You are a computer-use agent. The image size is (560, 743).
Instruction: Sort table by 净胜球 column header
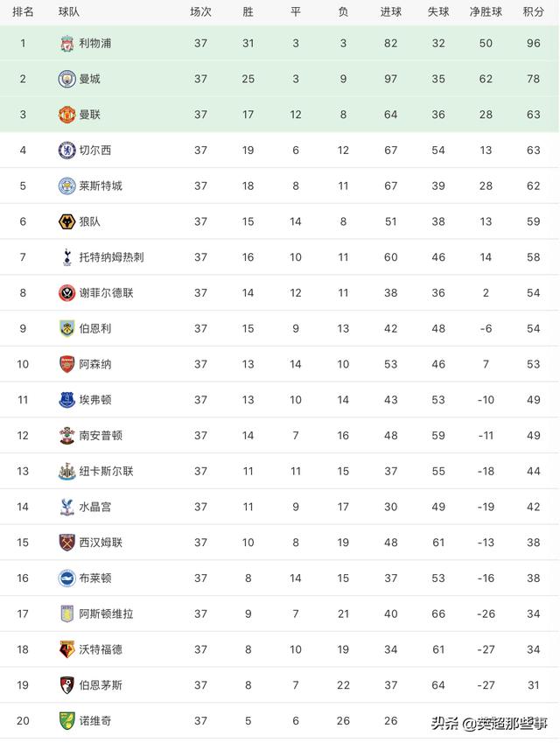486,12
